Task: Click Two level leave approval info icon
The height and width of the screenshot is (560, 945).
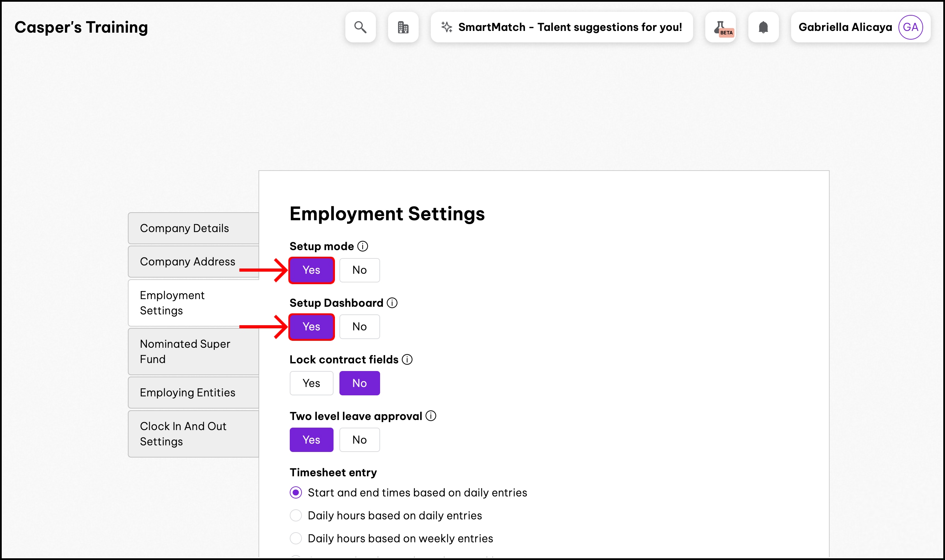Action: pyautogui.click(x=431, y=416)
